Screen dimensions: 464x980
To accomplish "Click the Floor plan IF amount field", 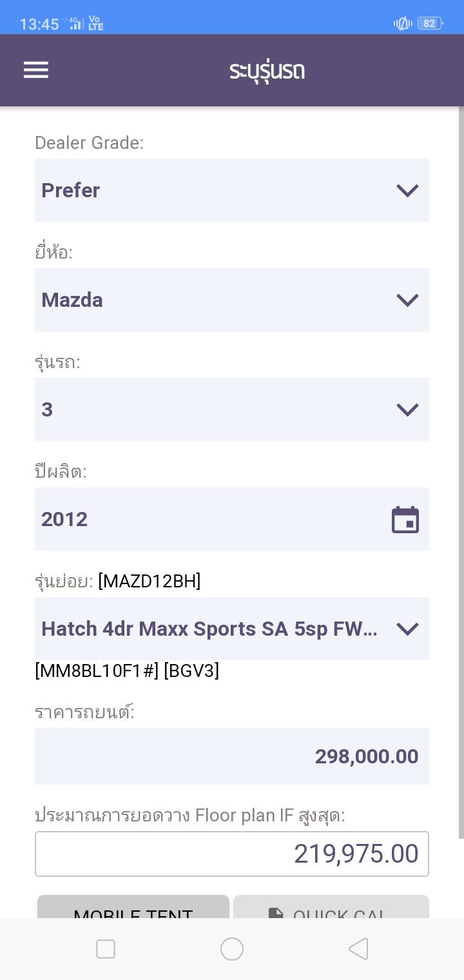I will pyautogui.click(x=231, y=854).
